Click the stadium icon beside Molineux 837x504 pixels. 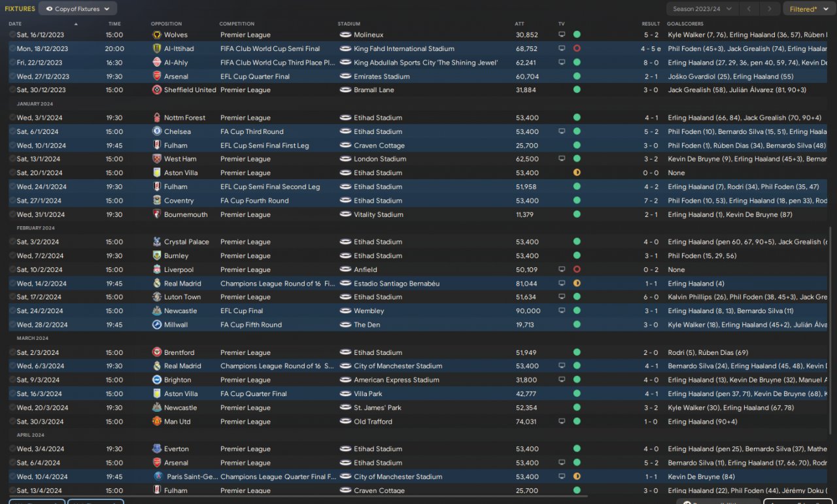[x=345, y=35]
